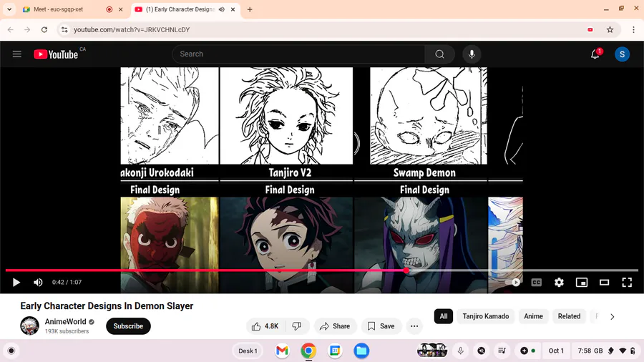Open player settings gear

point(559,283)
